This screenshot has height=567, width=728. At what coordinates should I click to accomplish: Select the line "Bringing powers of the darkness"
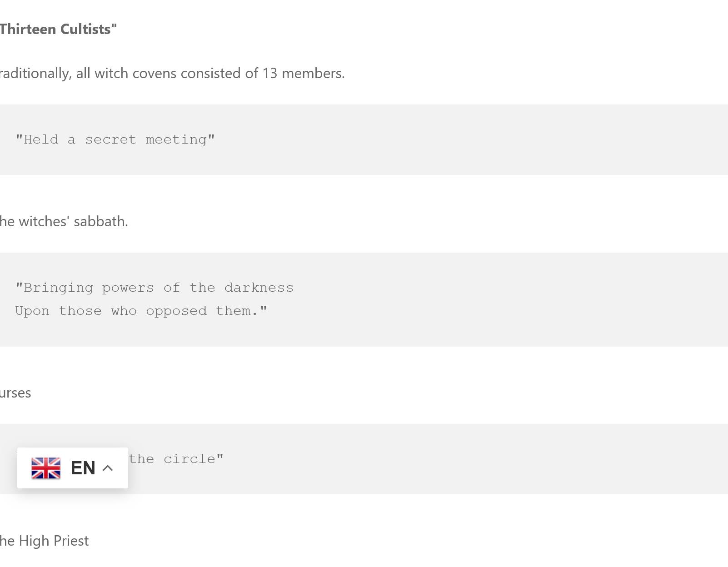click(155, 288)
